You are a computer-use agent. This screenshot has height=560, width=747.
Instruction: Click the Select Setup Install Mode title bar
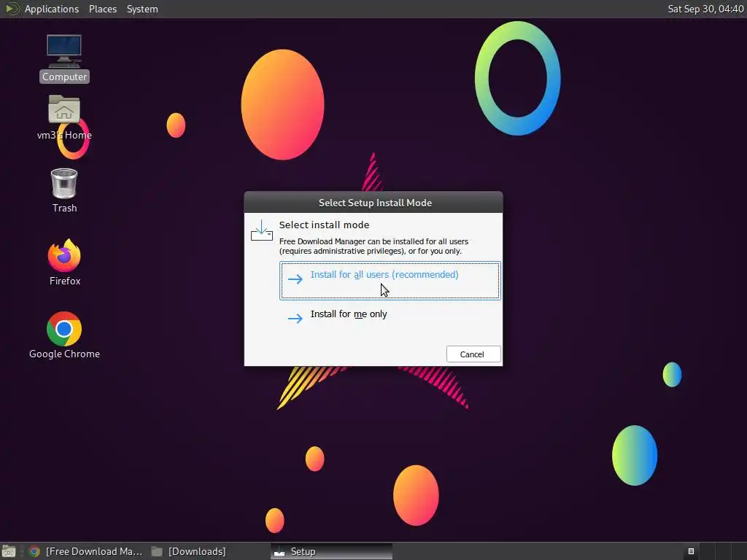(373, 203)
